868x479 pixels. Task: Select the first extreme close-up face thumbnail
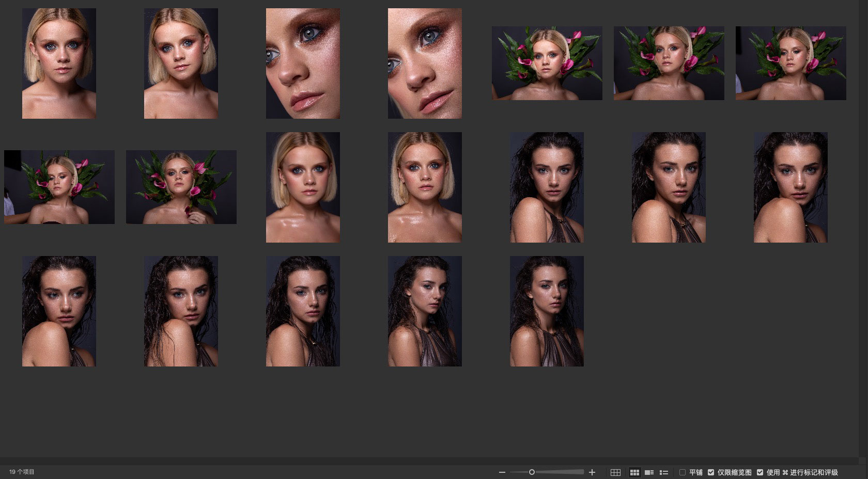tap(303, 63)
